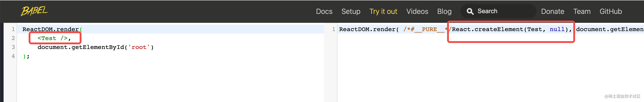Place cursor on the <Test /> line
Screen dimensions: 644x102
click(52, 38)
